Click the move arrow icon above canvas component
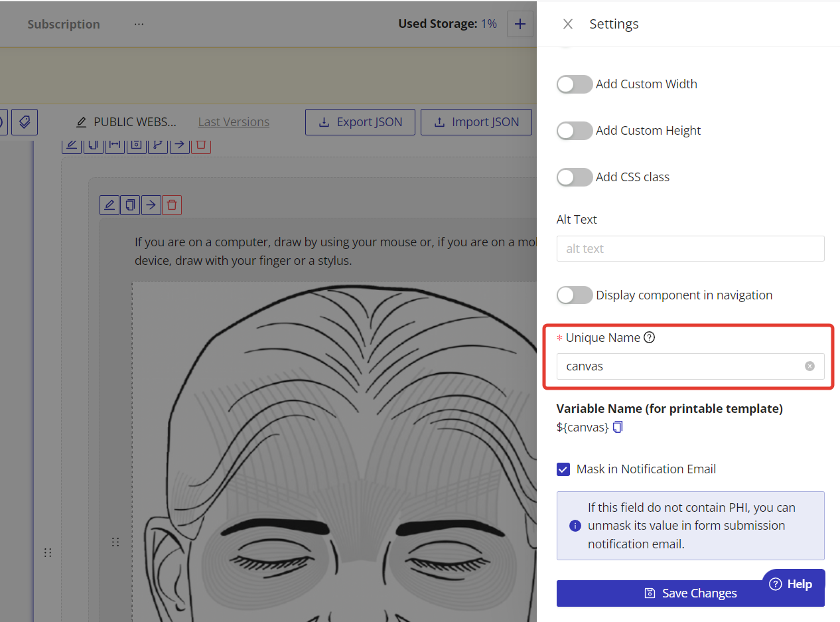 pos(151,204)
